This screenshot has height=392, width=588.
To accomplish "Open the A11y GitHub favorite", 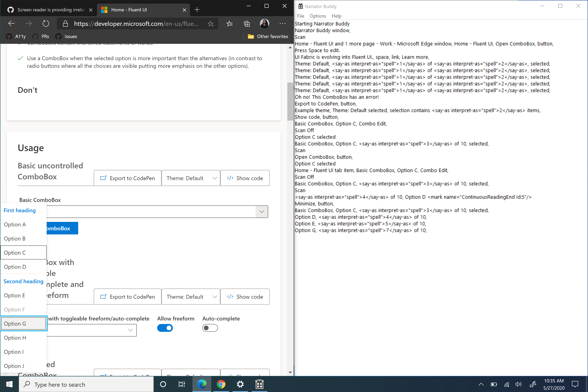I will click(x=16, y=36).
